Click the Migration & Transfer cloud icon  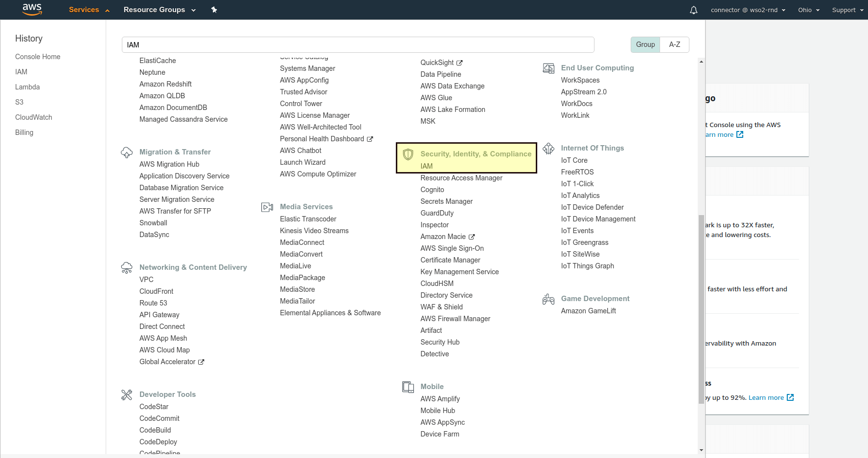click(x=127, y=153)
